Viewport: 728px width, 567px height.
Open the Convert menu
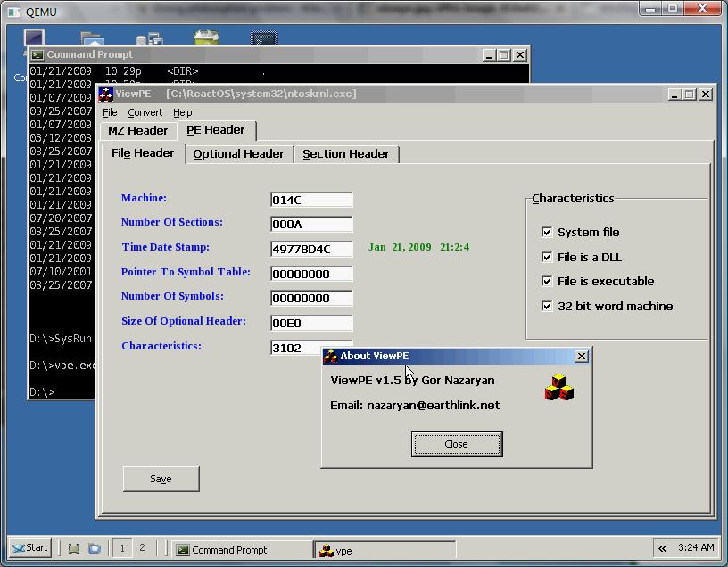point(145,112)
